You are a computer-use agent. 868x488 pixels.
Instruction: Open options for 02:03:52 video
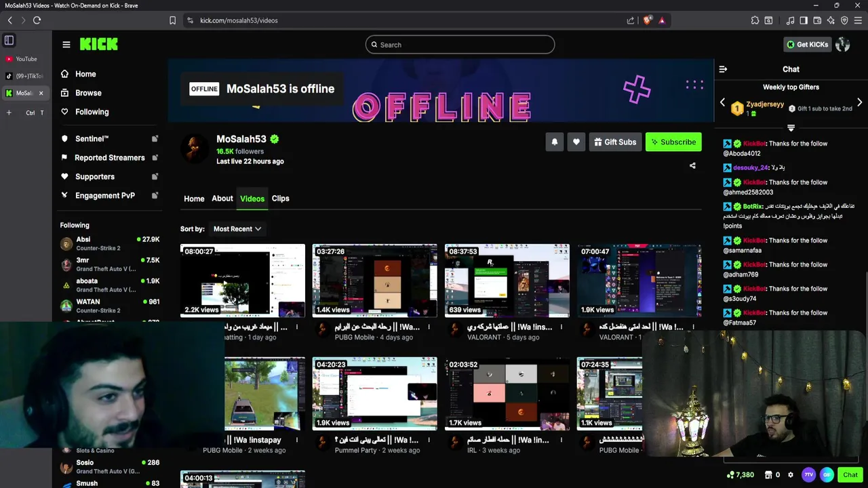(561, 440)
